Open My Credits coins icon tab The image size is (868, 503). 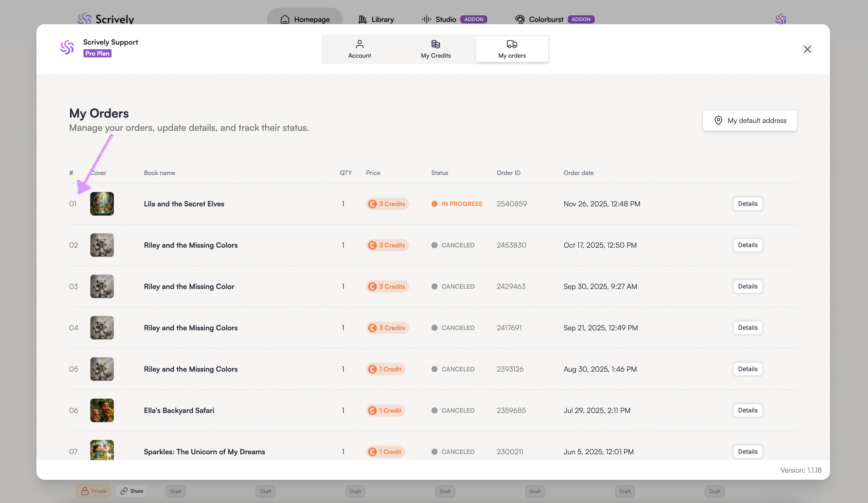435,44
